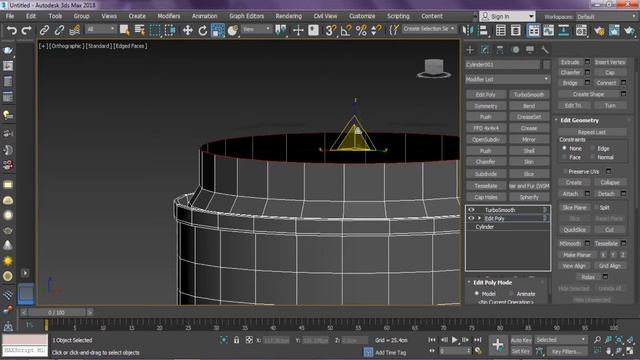Open the Customize menu
The width and height of the screenshot is (640, 360).
pos(362,16)
